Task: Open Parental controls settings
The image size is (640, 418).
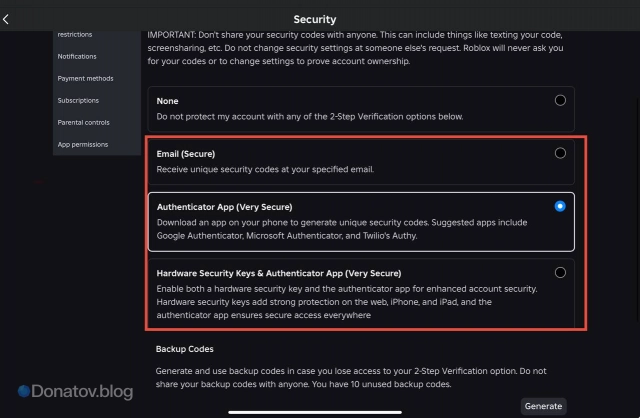Action: pos(84,122)
